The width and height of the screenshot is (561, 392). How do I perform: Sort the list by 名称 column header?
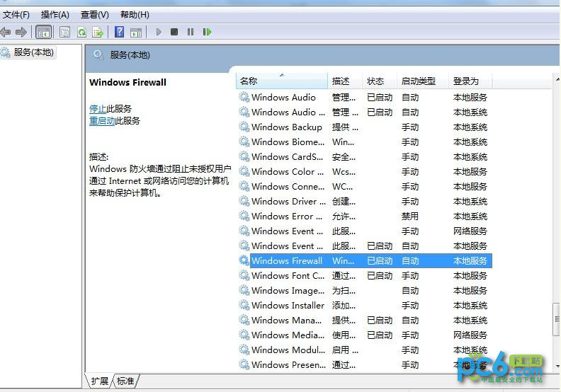tap(249, 81)
